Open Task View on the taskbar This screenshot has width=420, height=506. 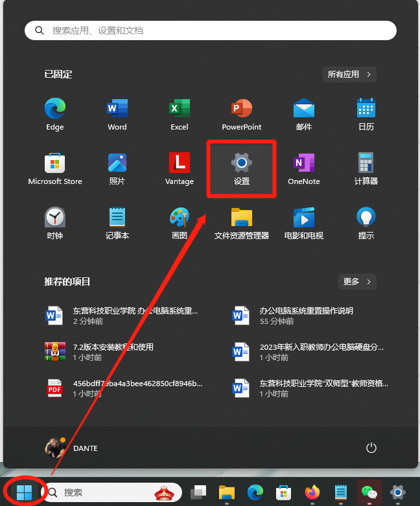pyautogui.click(x=198, y=492)
